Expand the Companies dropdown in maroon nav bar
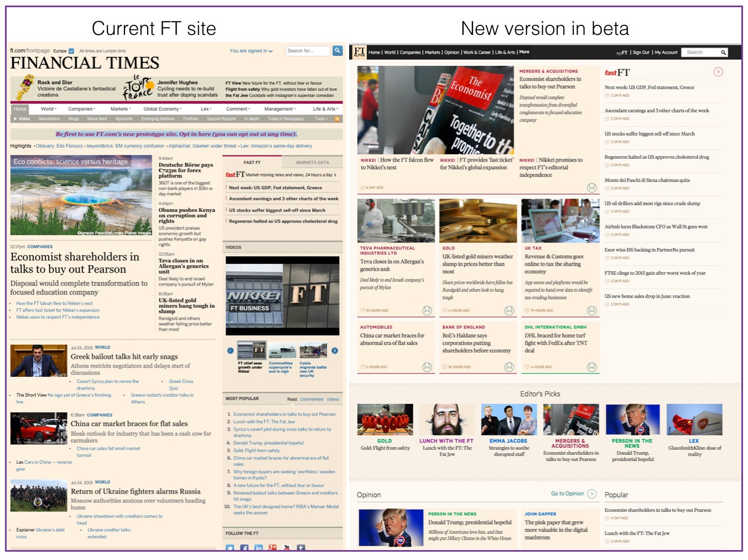748x560 pixels. [82, 109]
